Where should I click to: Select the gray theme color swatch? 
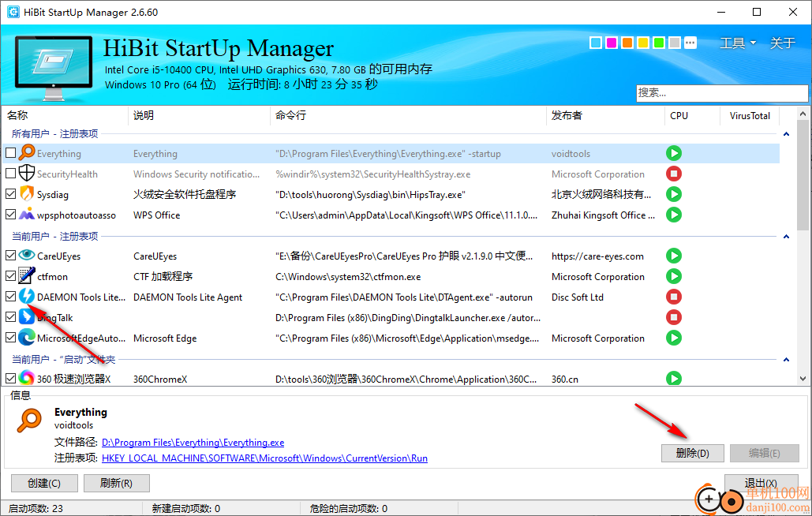tap(675, 43)
